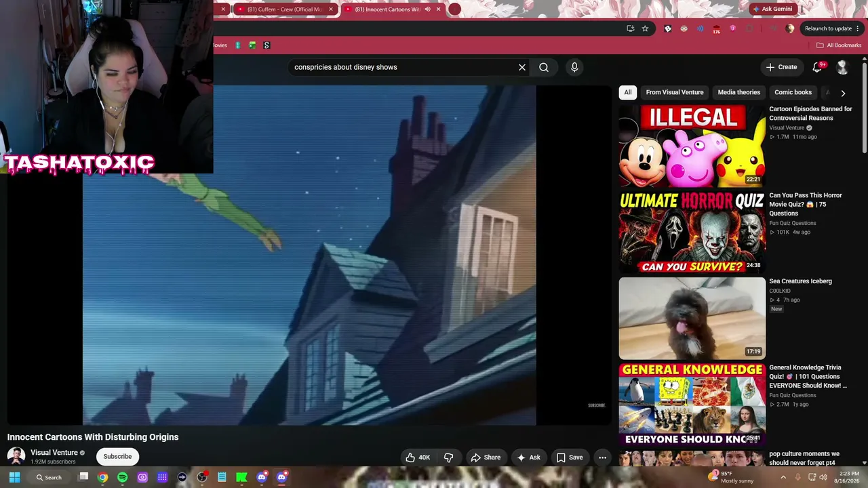This screenshot has height=488, width=868.
Task: Open 'General Knowledge Trivia Quiz' video title
Action: pyautogui.click(x=808, y=376)
